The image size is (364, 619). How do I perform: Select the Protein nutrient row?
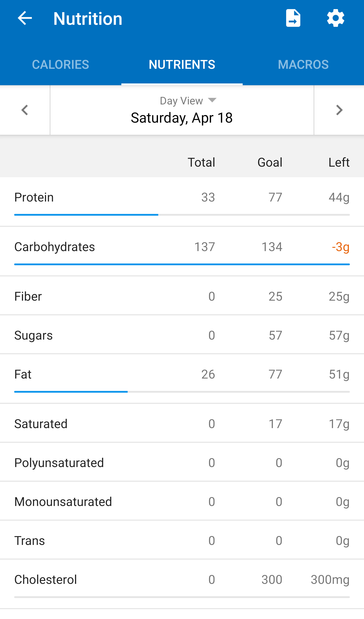182,197
